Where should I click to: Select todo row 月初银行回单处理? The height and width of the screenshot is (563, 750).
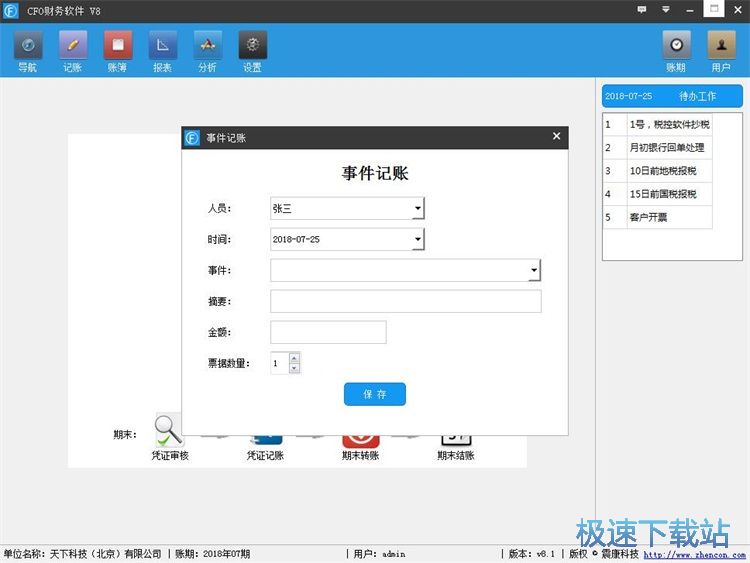pos(658,147)
